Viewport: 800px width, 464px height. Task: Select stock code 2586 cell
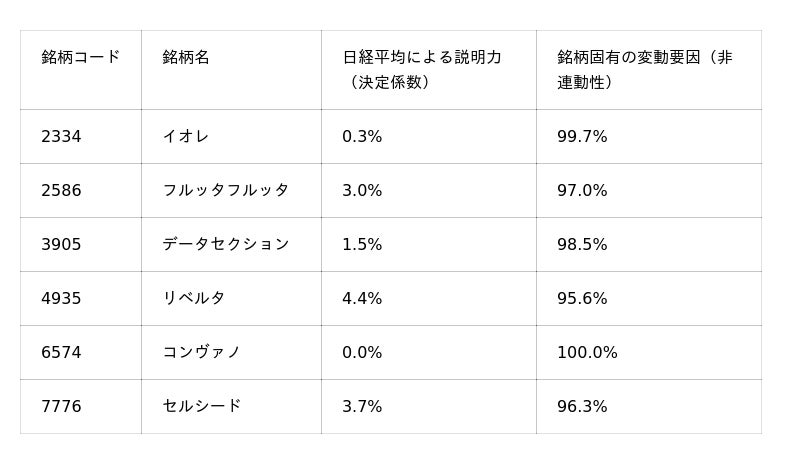click(61, 191)
